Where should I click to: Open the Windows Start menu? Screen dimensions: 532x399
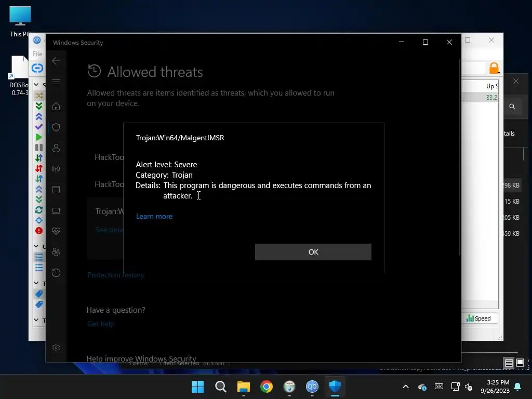[x=197, y=387]
